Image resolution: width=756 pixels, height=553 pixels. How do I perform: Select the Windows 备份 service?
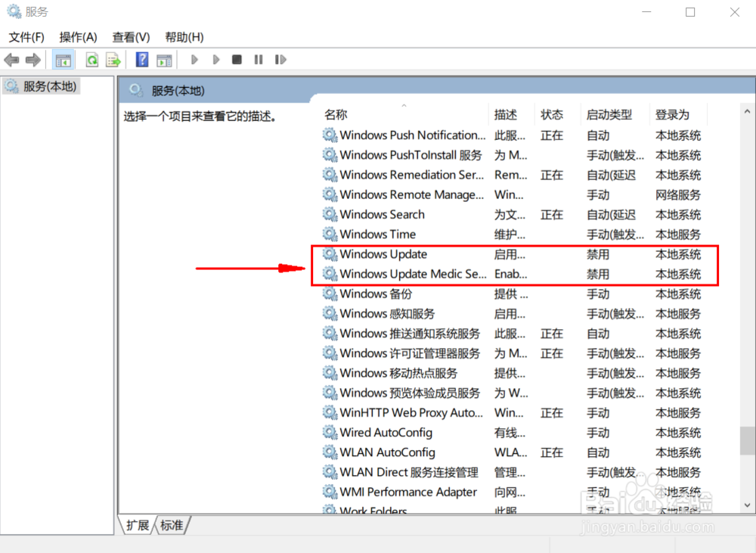click(376, 294)
